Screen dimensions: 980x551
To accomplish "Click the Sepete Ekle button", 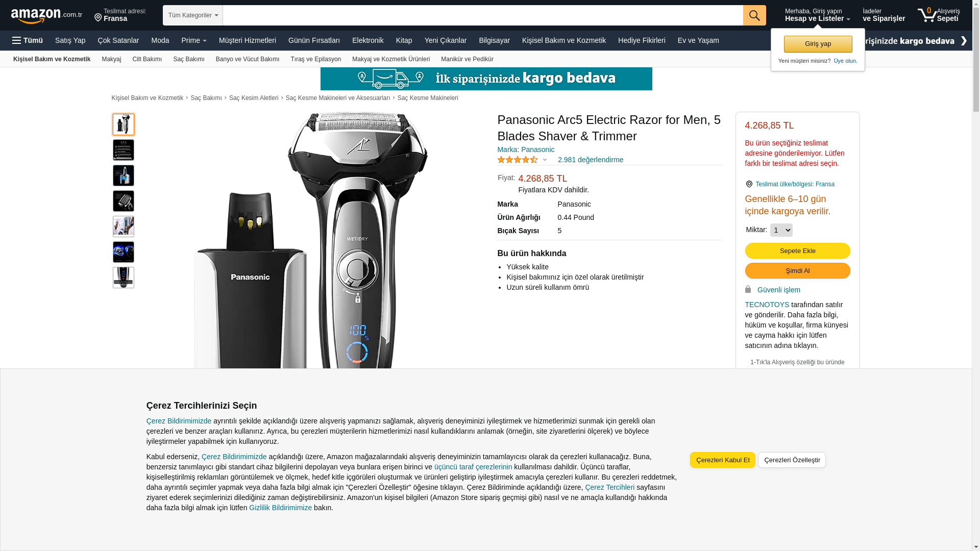I will coord(797,251).
